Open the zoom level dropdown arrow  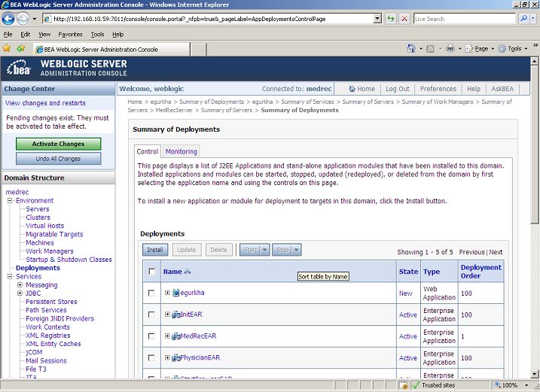click(x=526, y=385)
